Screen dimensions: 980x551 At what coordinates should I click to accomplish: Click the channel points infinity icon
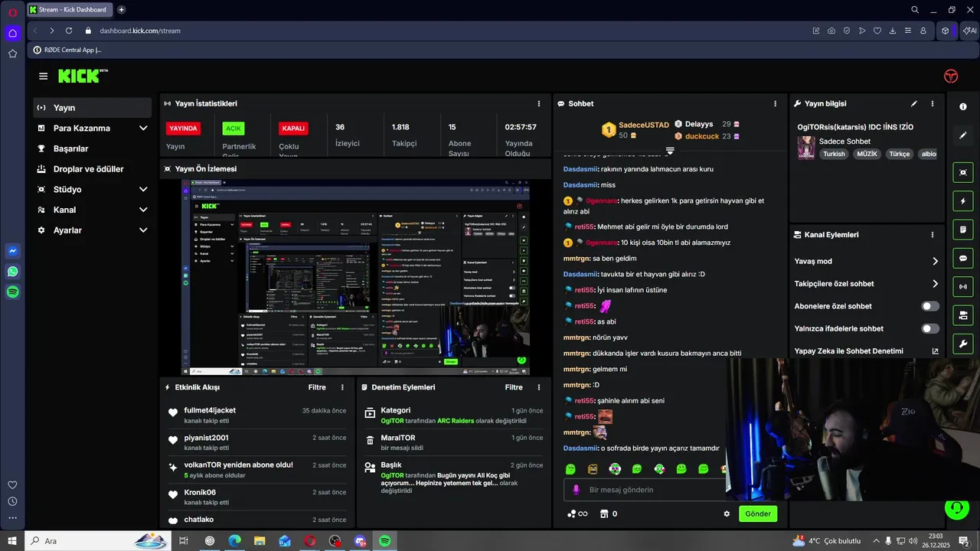(577, 514)
